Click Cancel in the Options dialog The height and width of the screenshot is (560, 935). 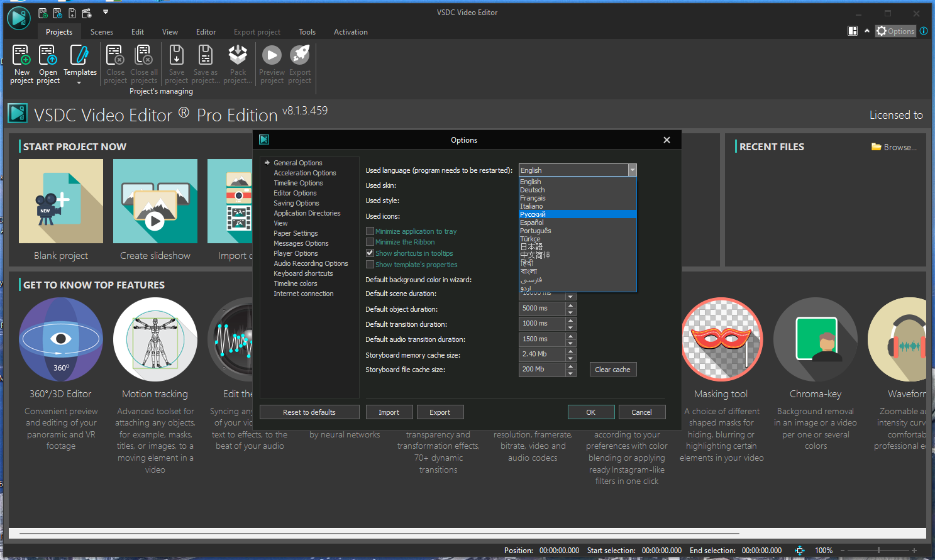pos(641,412)
